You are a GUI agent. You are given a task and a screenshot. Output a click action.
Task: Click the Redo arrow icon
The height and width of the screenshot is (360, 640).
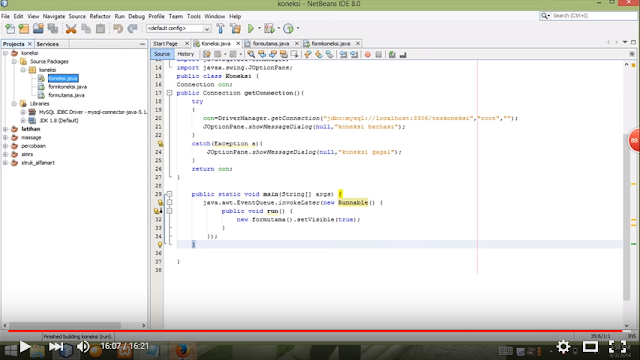pos(132,28)
